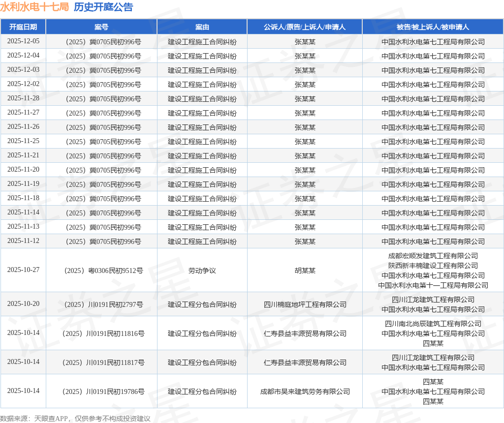Viewport: 504px width, 423px height.
Task: Select the date cell 2025-12-04
Action: point(24,56)
